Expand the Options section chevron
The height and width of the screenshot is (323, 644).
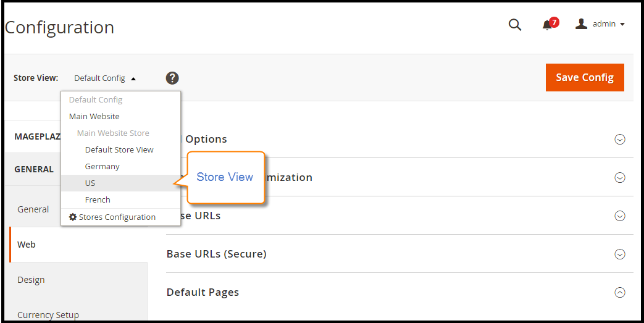(620, 140)
